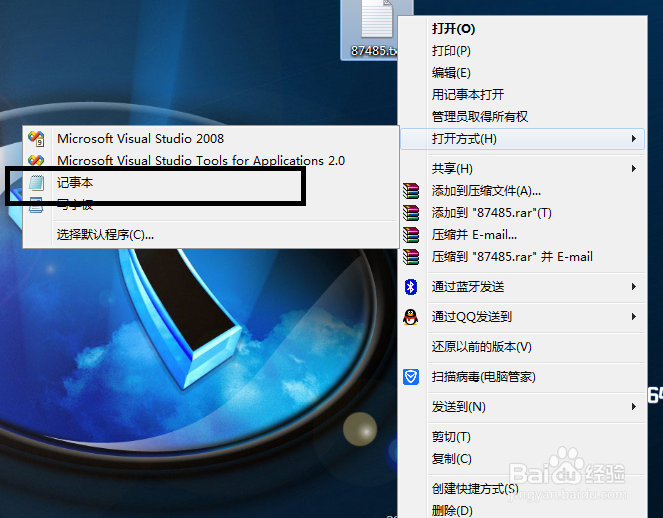This screenshot has width=663, height=518.
Task: Expand the 共享(H) submenu arrow
Action: pos(633,168)
